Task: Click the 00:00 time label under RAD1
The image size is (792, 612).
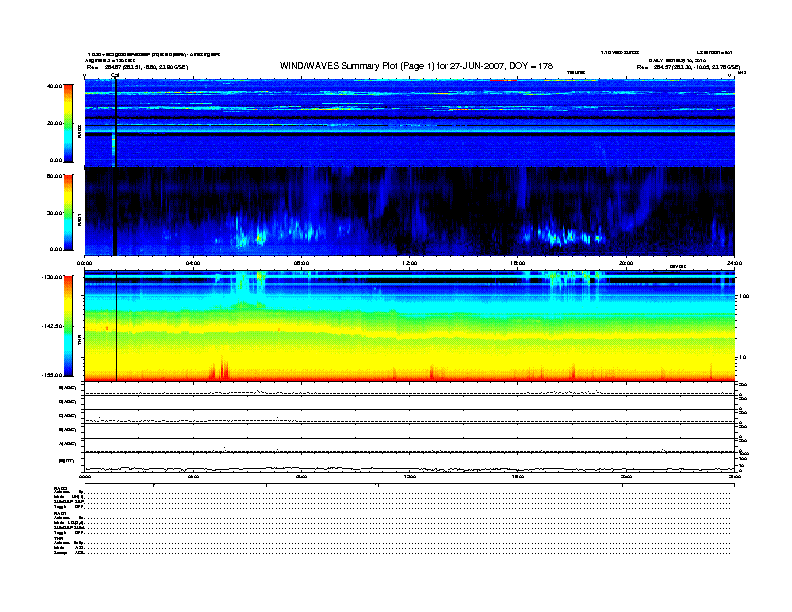Action: coord(84,263)
